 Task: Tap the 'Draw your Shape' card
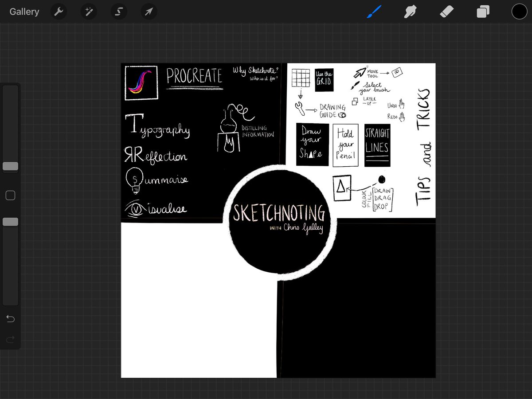coord(313,145)
